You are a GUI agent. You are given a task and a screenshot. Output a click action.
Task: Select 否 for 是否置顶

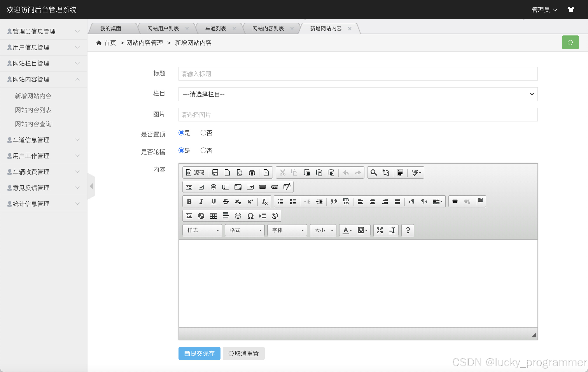pyautogui.click(x=203, y=133)
